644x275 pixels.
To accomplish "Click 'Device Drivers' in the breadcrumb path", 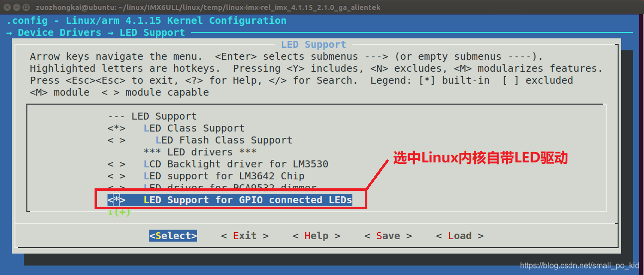I will click(x=59, y=32).
